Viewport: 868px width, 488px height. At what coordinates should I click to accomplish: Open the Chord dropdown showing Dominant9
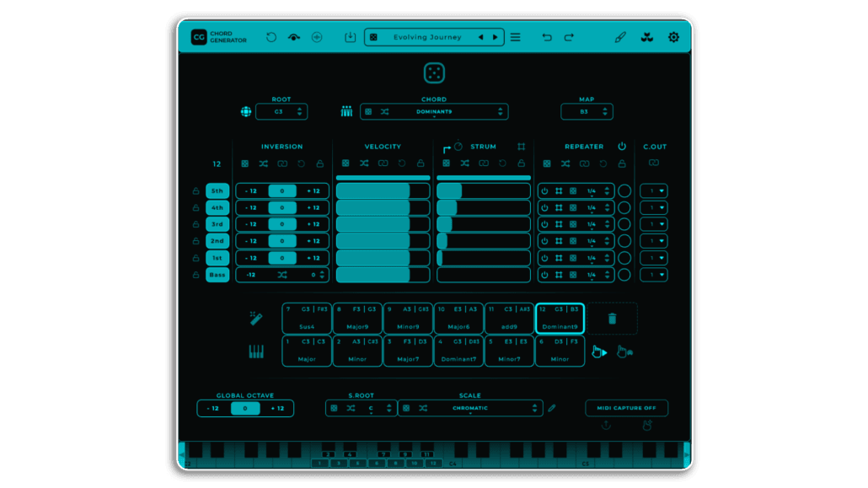click(436, 110)
